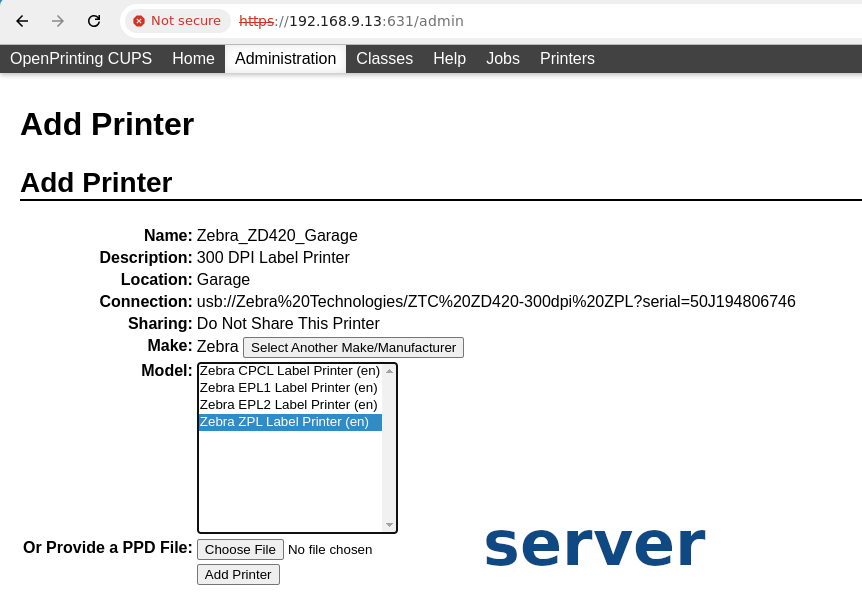Open the Help tab
This screenshot has height=610, width=862.
(x=449, y=59)
